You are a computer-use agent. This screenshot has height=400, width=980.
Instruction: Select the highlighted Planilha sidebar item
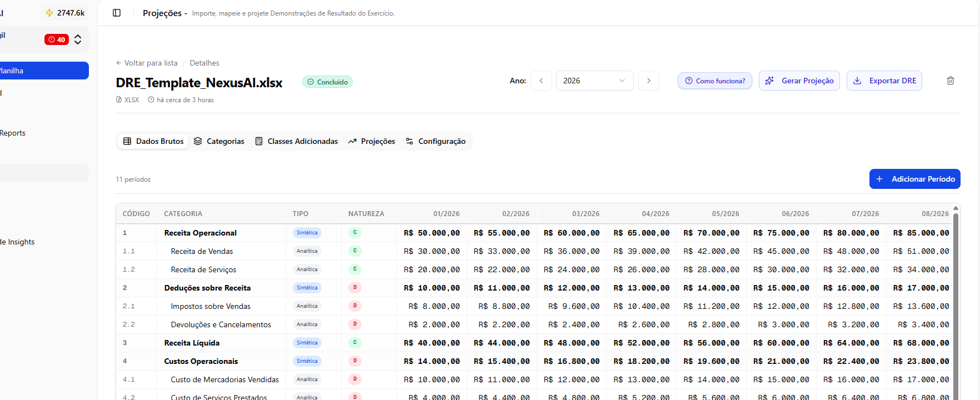point(44,71)
